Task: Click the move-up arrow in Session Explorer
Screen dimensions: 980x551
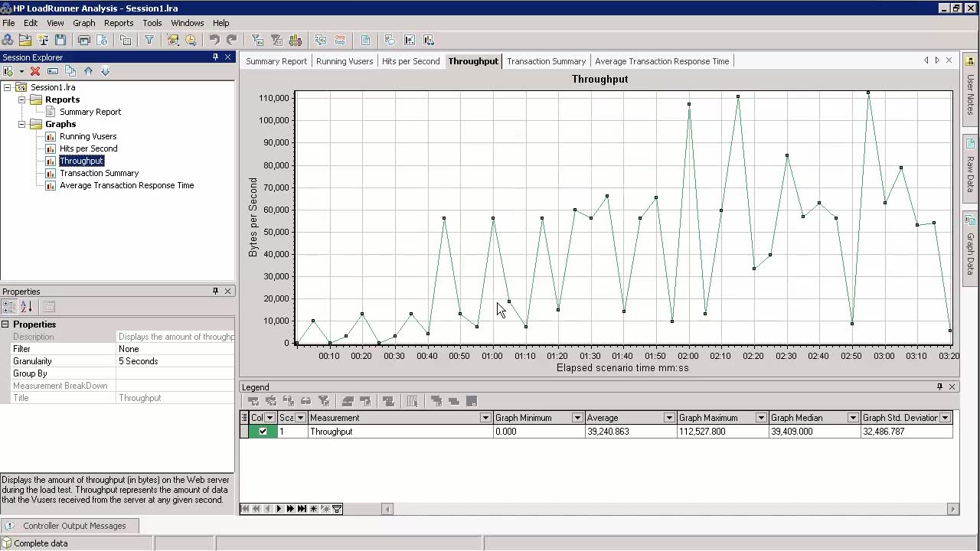Action: (x=88, y=71)
